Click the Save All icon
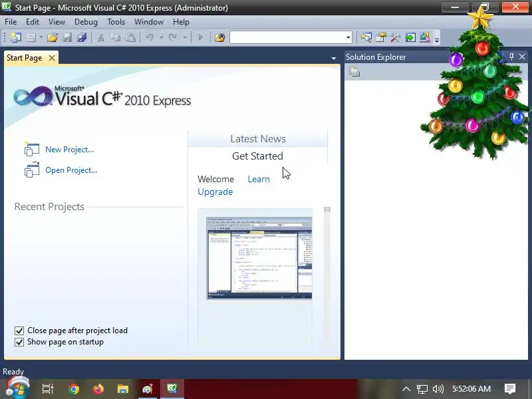 point(82,37)
